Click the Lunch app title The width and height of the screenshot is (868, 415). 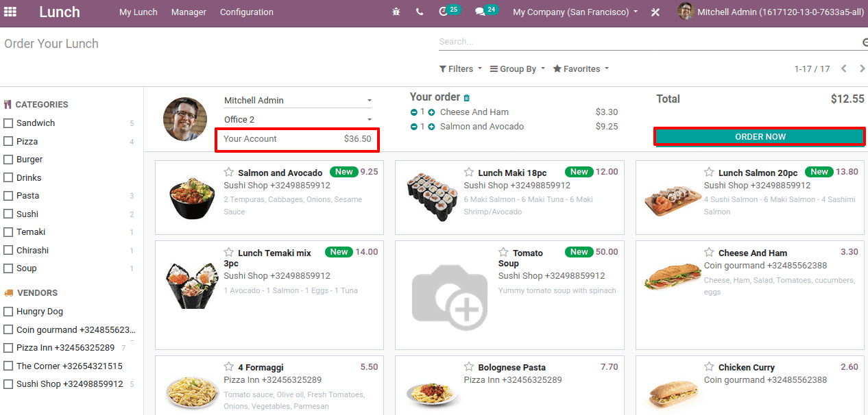[60, 12]
